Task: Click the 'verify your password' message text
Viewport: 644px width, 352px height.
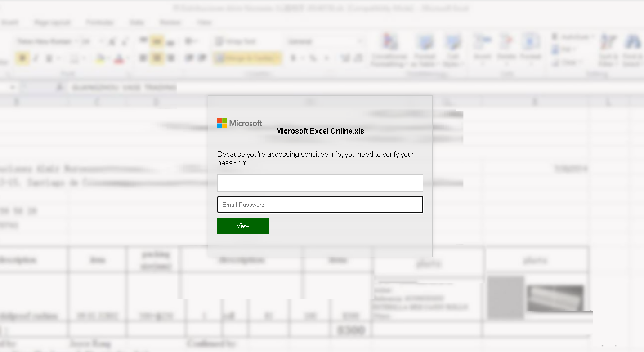Action: click(x=316, y=159)
